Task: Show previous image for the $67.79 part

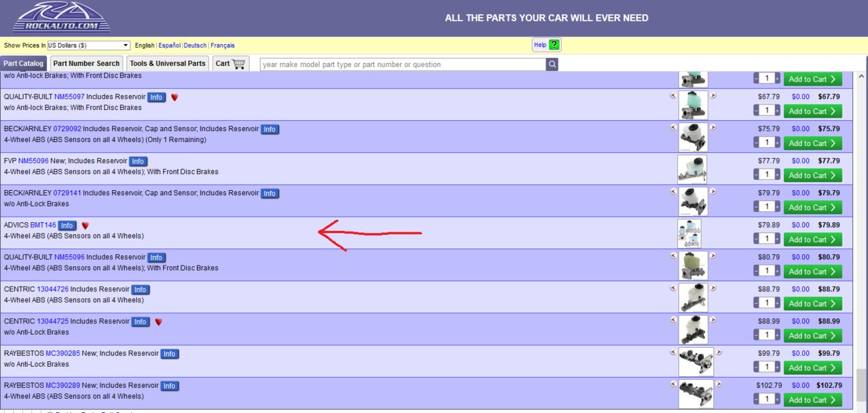Action: coord(673,96)
